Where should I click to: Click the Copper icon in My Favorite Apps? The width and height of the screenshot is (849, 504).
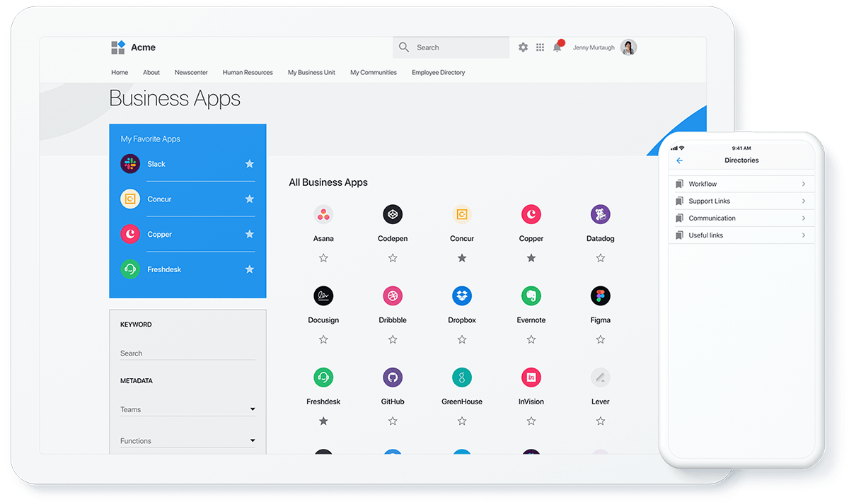point(130,234)
